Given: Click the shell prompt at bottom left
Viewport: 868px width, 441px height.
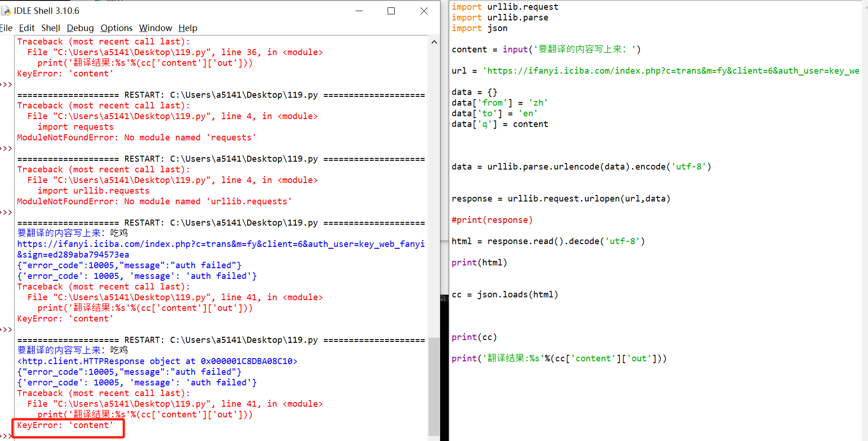Looking at the screenshot, I should click(x=6, y=436).
